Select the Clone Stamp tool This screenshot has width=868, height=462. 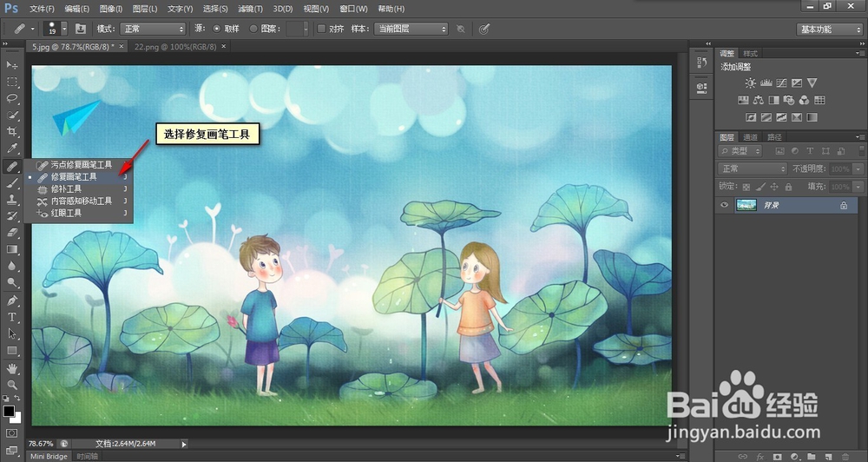click(x=11, y=200)
